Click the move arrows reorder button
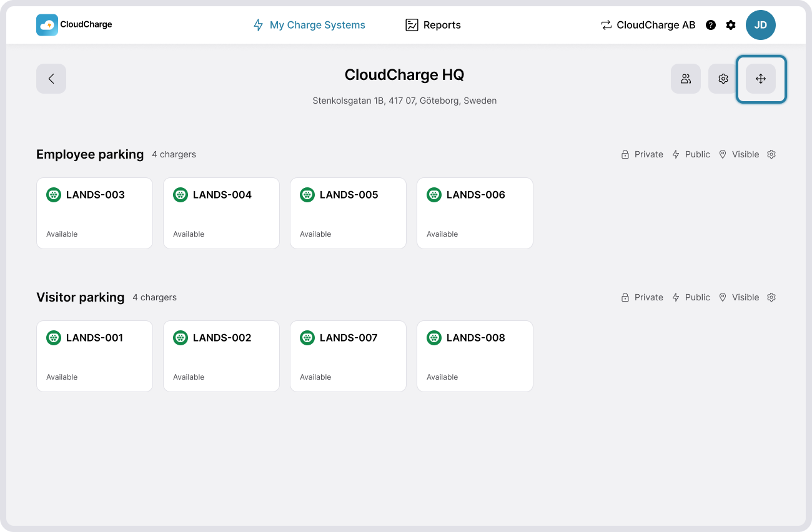 coord(761,79)
